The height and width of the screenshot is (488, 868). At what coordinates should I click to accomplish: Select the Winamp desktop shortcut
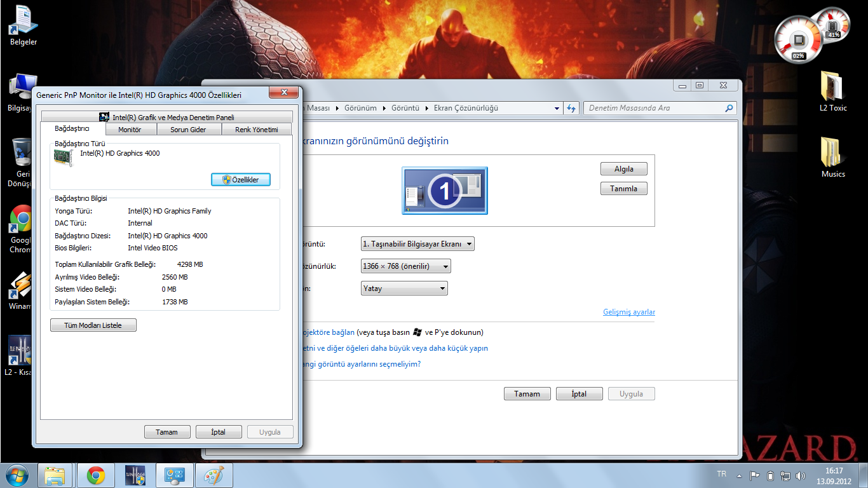point(21,291)
